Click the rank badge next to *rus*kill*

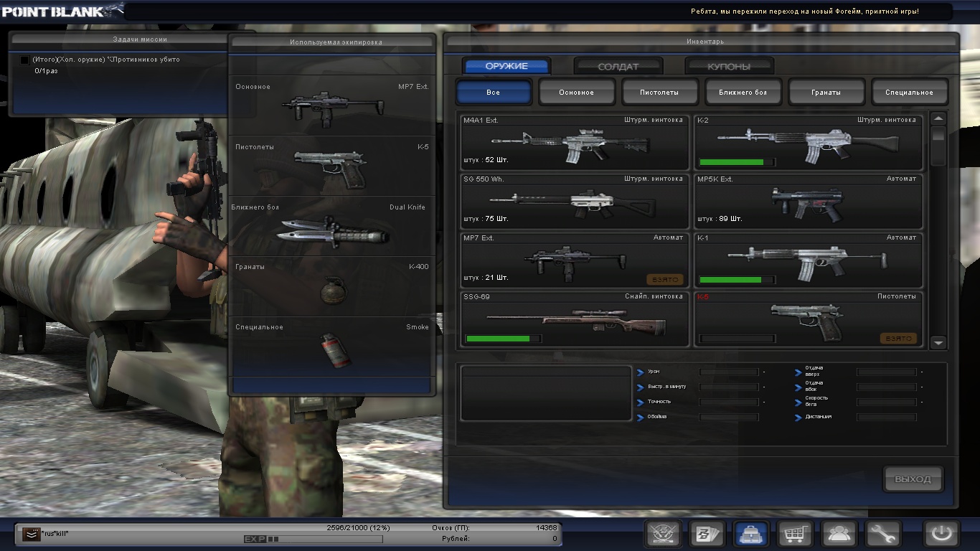coord(31,534)
